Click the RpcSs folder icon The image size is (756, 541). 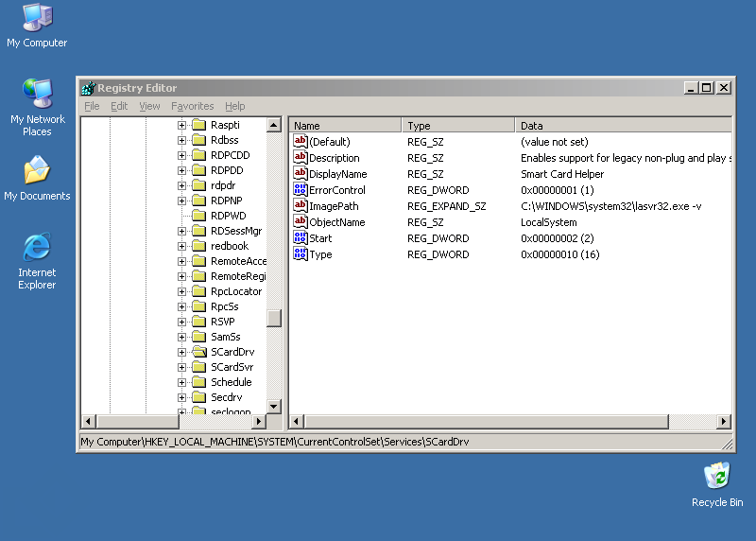click(199, 306)
